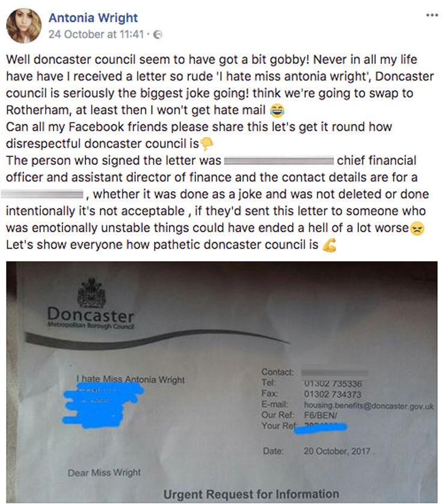Open the post options three-dot menu
Viewport: 442px width, 504px height.
coord(431,16)
